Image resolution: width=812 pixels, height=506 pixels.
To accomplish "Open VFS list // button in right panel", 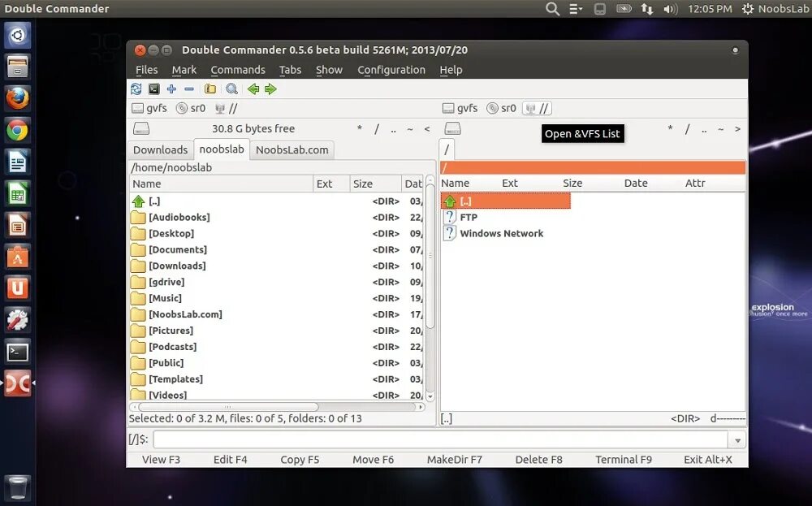I will tap(537, 108).
